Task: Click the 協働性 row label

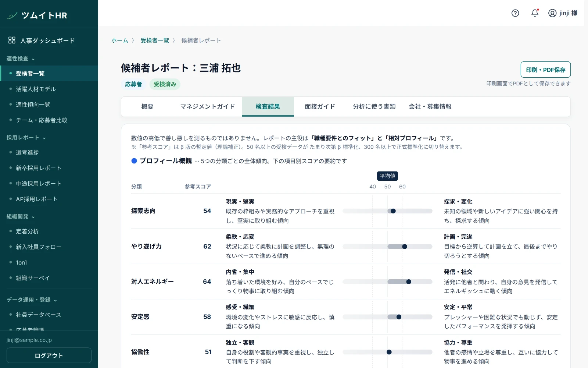Action: [x=140, y=352]
